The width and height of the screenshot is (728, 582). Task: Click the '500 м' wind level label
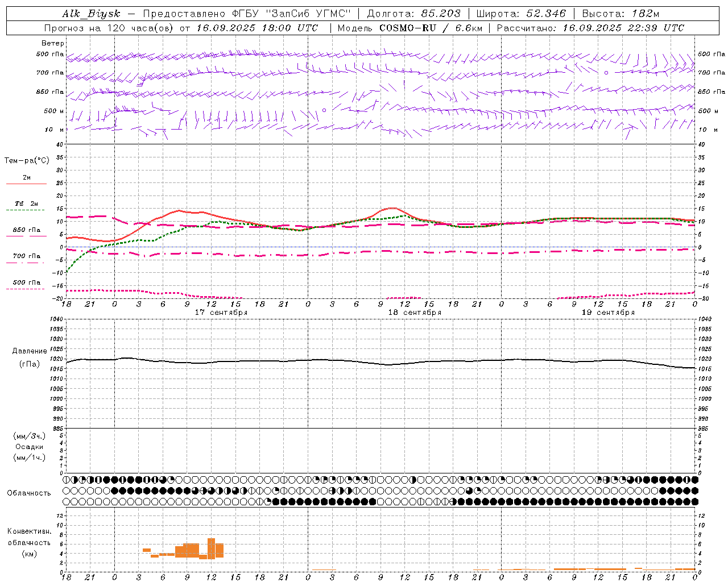(54, 111)
